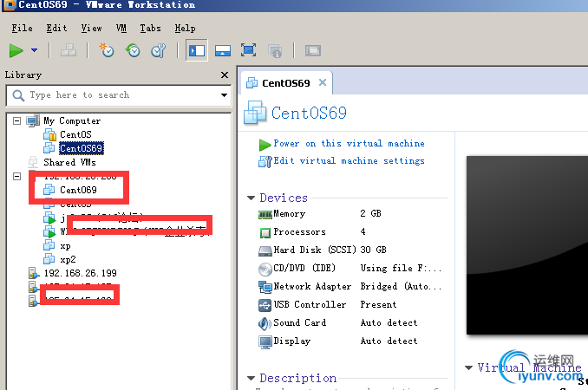Select the My Computer tree item
This screenshot has height=390, width=588.
coord(72,120)
